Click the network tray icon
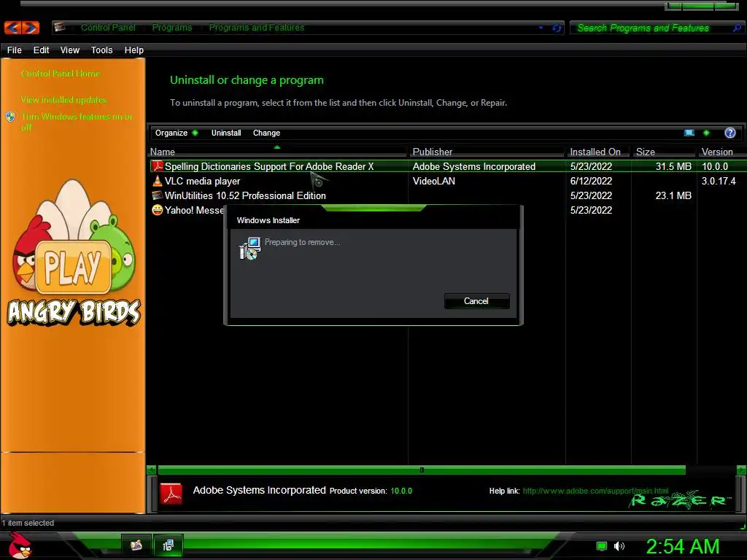This screenshot has height=560, width=747. coord(602,546)
